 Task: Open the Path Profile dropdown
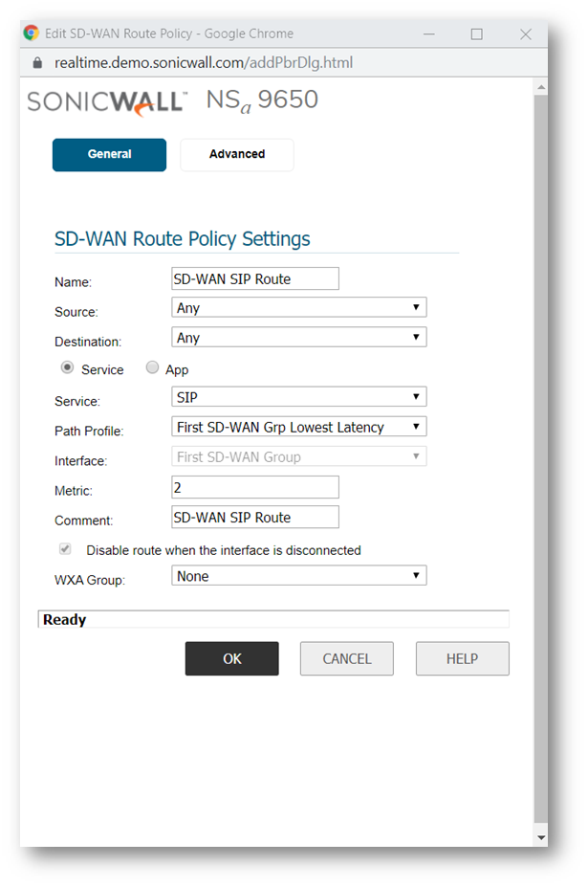pyautogui.click(x=298, y=427)
